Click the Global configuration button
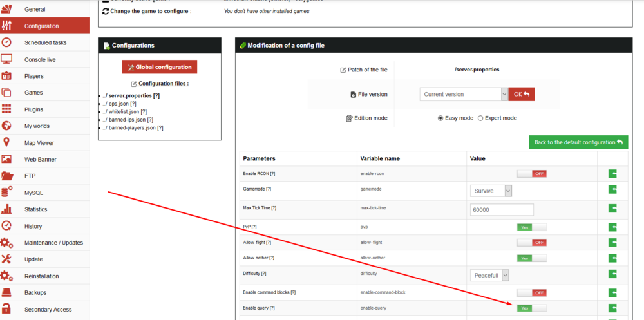This screenshot has height=320, width=644. (x=160, y=67)
